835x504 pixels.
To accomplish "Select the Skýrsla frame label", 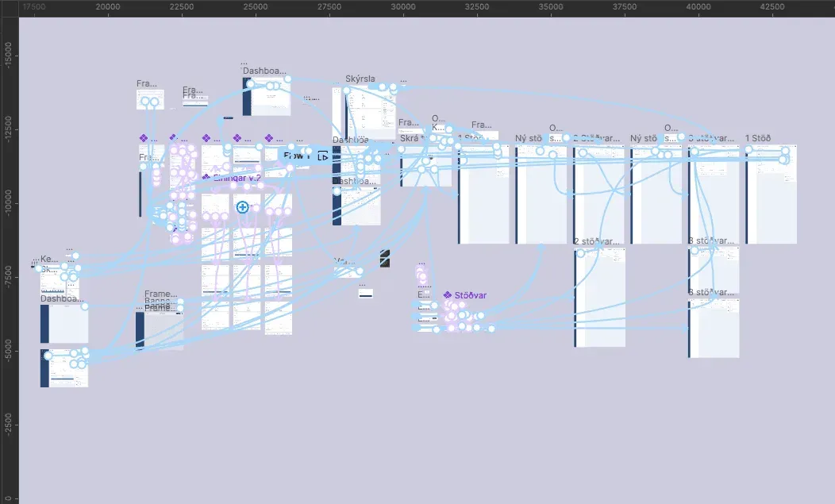I will coord(360,79).
